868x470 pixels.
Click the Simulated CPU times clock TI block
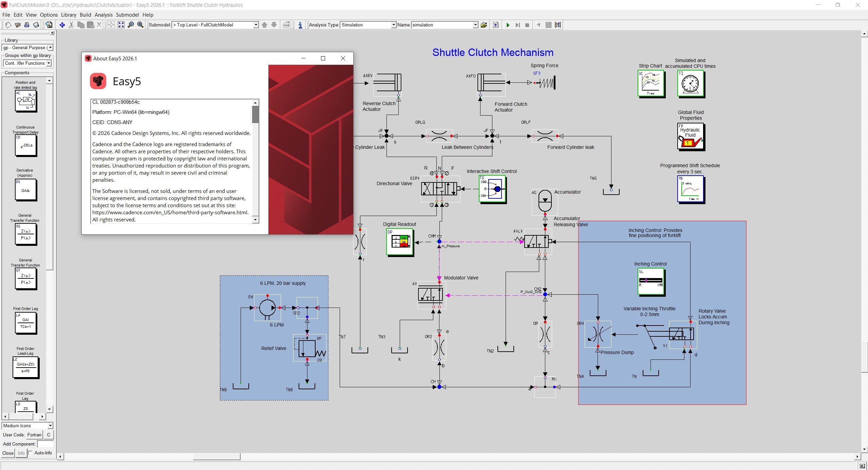[691, 84]
